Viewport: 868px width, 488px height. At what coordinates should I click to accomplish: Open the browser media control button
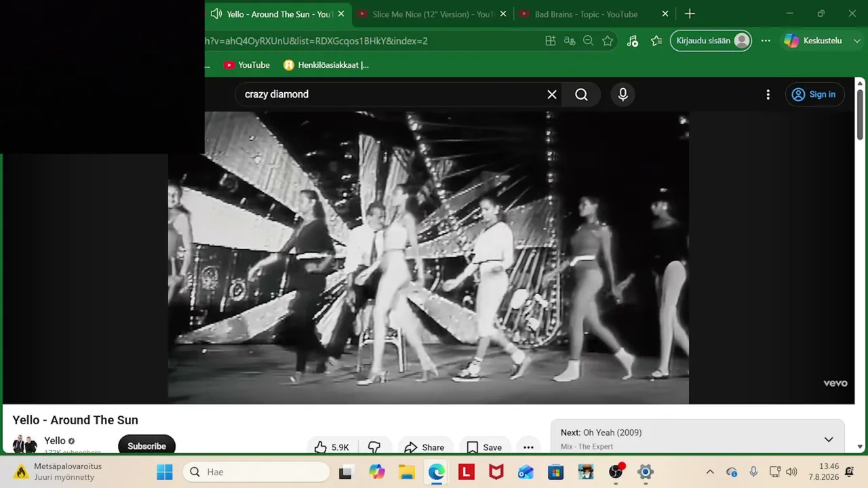(x=632, y=41)
